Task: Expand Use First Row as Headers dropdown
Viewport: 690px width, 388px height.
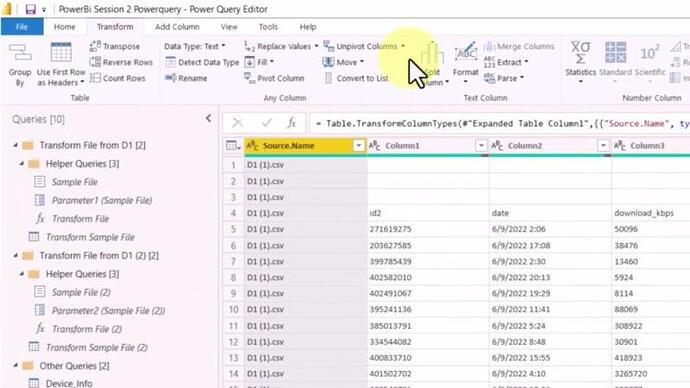Action: click(x=82, y=82)
